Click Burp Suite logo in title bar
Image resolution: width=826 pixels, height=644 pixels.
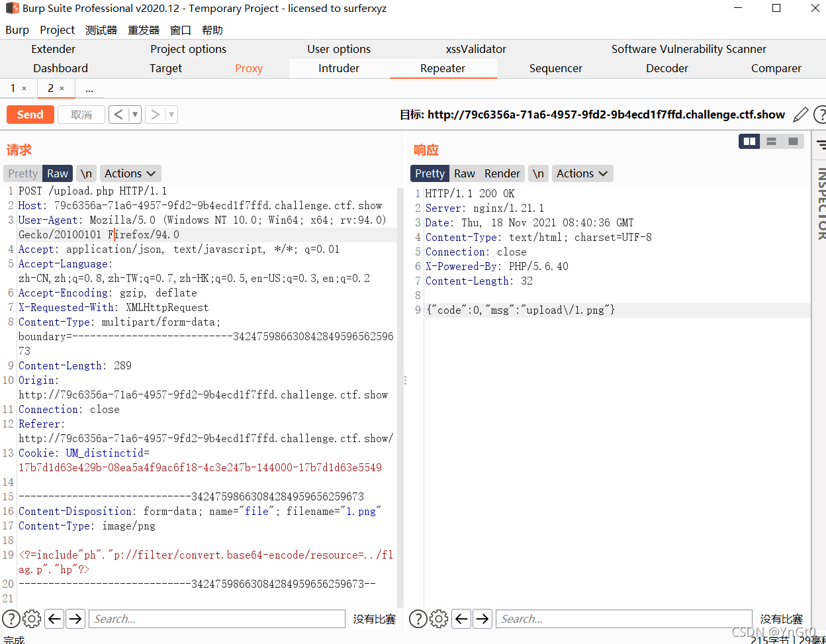point(12,9)
